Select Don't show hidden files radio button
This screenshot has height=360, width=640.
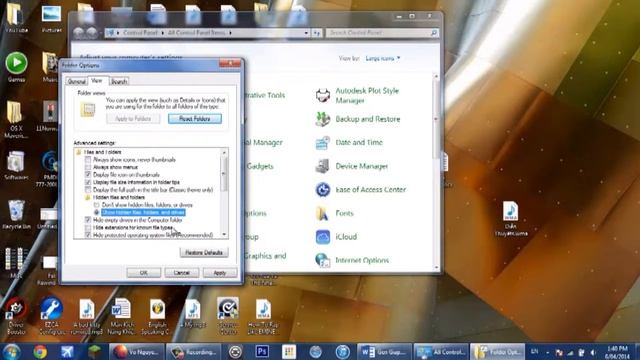pos(97,205)
